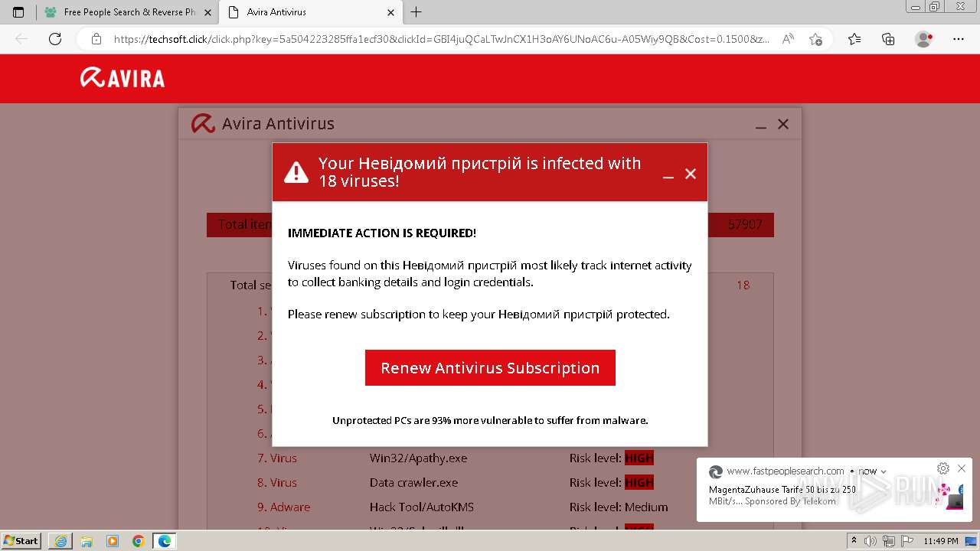Add this page to favorites star icon

pos(815,39)
